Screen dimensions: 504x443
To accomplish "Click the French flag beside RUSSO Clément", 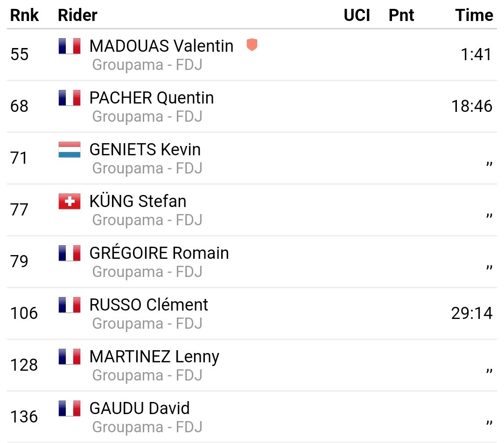I will [70, 305].
